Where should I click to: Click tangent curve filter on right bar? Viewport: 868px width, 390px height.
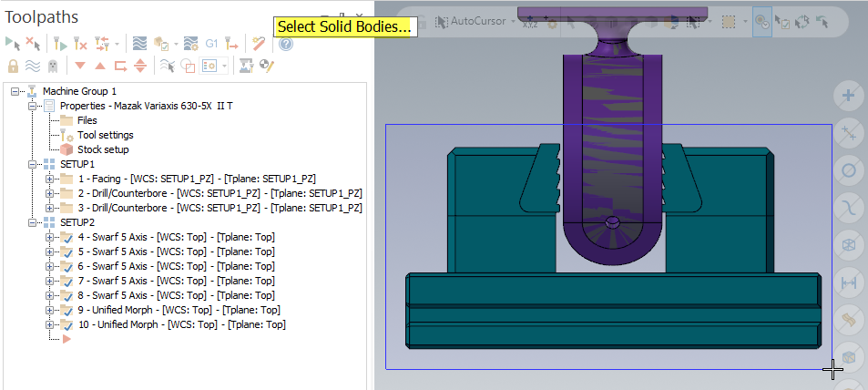(848, 208)
